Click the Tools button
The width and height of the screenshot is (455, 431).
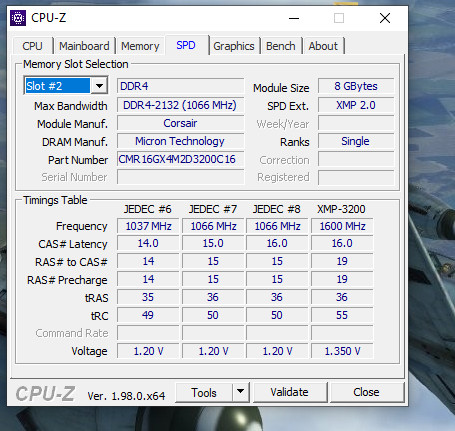(x=204, y=392)
